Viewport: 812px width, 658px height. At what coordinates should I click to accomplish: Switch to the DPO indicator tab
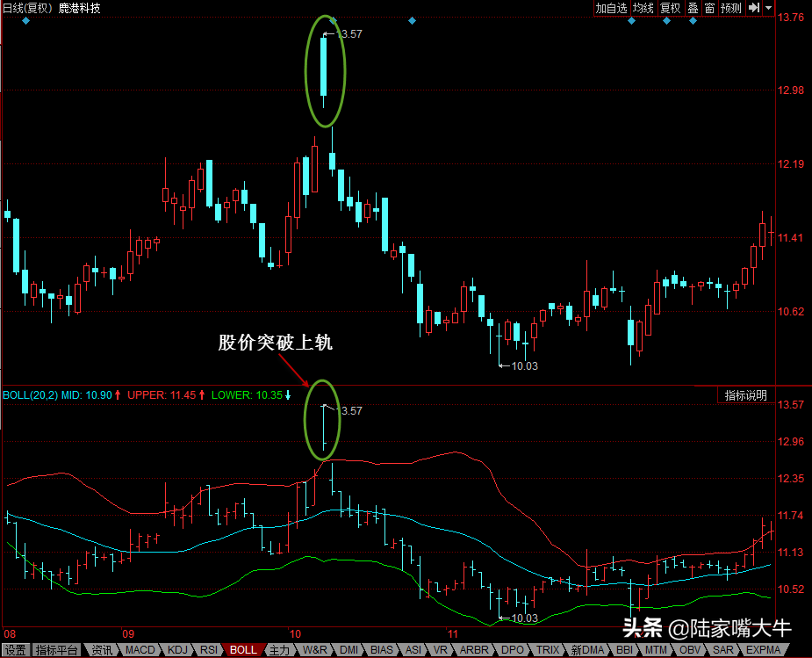[x=513, y=650]
